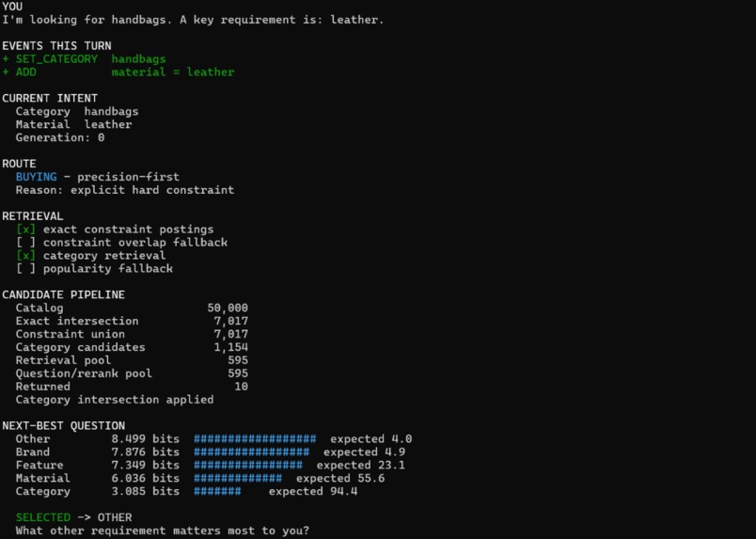Image resolution: width=756 pixels, height=539 pixels.
Task: Click the 'Material leather' intent line
Action: 73,124
